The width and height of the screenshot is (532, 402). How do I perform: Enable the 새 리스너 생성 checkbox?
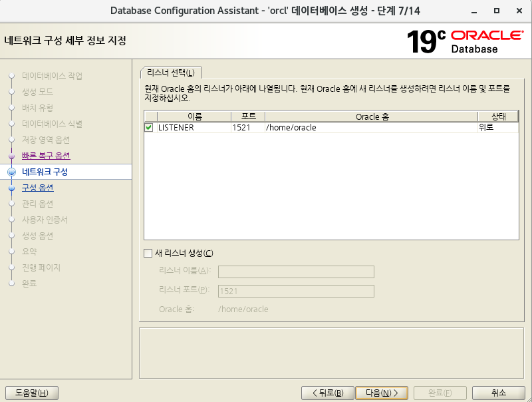148,254
